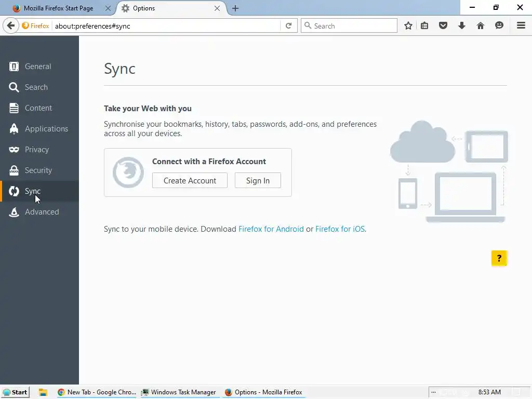This screenshot has height=399, width=532.
Task: Click the Options tab gear icon
Action: (x=126, y=8)
